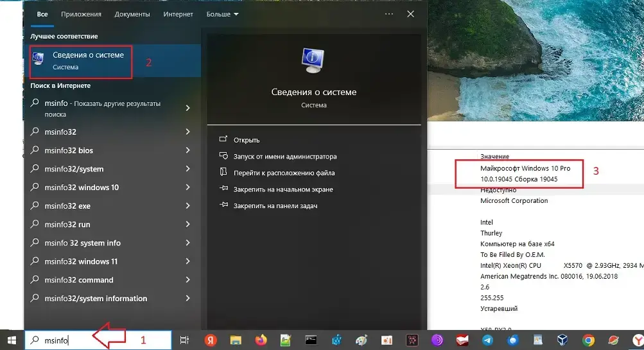The height and width of the screenshot is (350, 644).
Task: Expand the Больше dropdown
Action: [x=222, y=14]
